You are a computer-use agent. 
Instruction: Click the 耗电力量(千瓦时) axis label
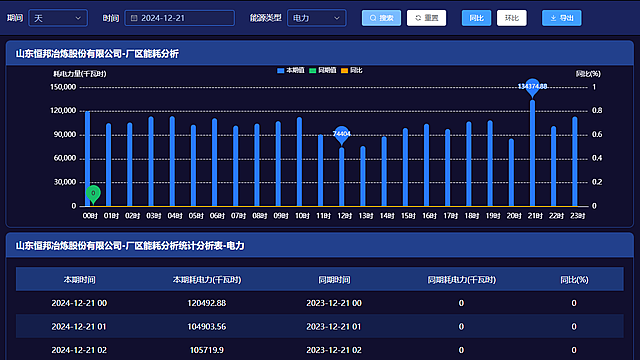coord(80,73)
